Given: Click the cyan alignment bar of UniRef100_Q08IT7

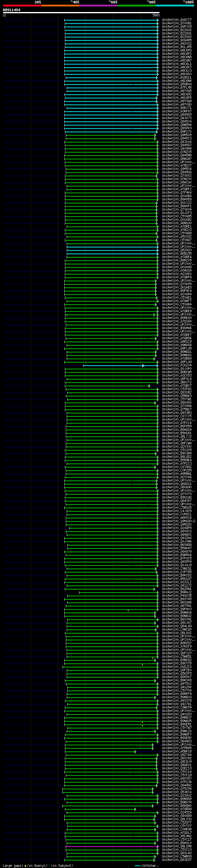Looking at the screenshot, I should click(x=111, y=20).
